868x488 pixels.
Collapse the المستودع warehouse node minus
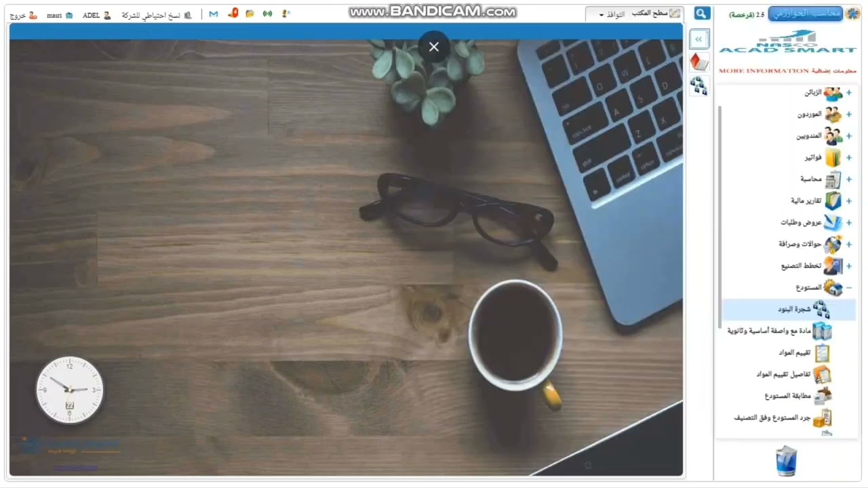(849, 288)
